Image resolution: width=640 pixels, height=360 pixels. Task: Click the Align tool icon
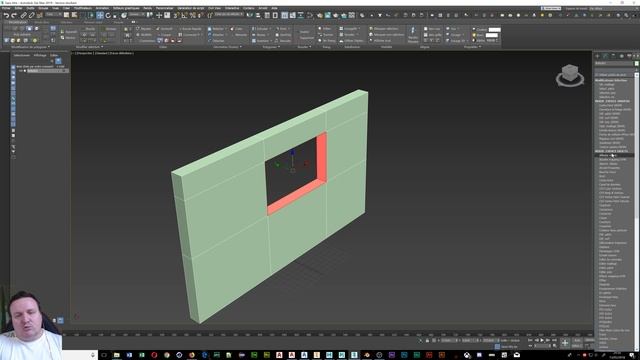(258, 15)
